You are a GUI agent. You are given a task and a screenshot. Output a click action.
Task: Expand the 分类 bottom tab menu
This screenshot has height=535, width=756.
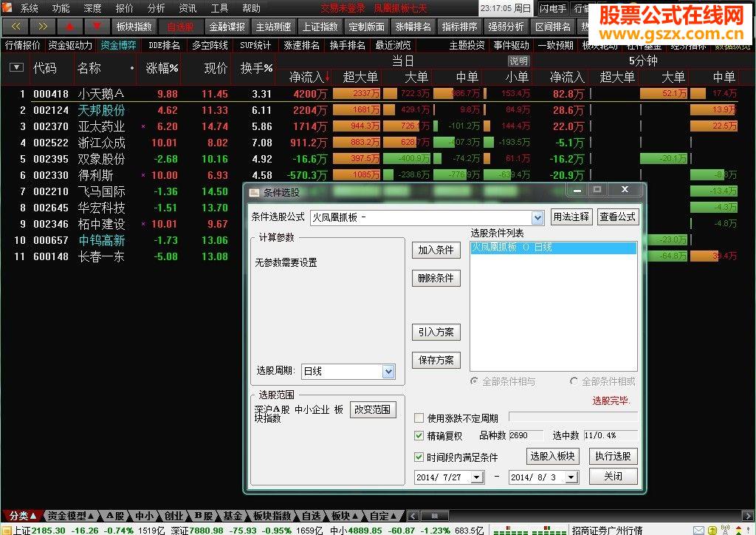[22, 516]
